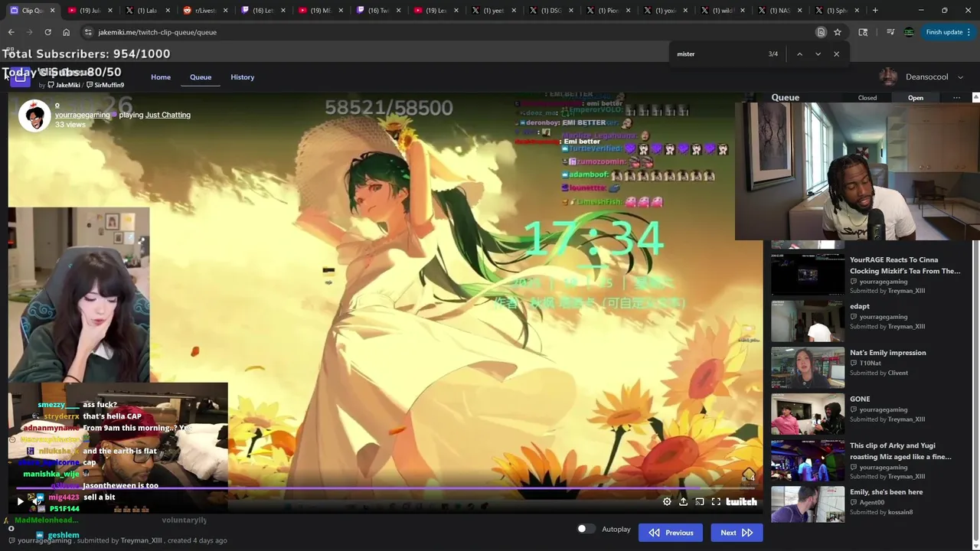Open the queue more-options menu
Image resolution: width=980 pixels, height=551 pixels.
coord(956,98)
